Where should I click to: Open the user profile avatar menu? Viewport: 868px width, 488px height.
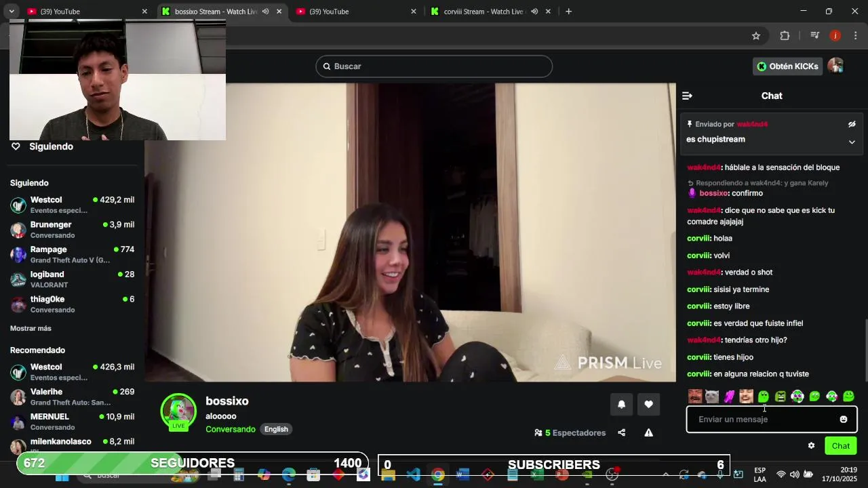[835, 66]
